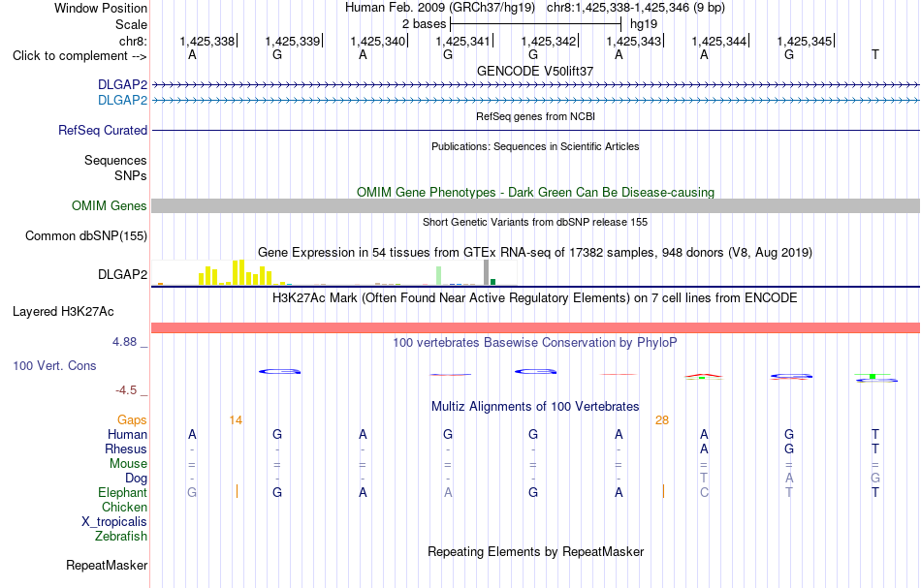
Task: Click 'Short Genetic Variants from dbSNP release 155'
Action: [x=535, y=222]
